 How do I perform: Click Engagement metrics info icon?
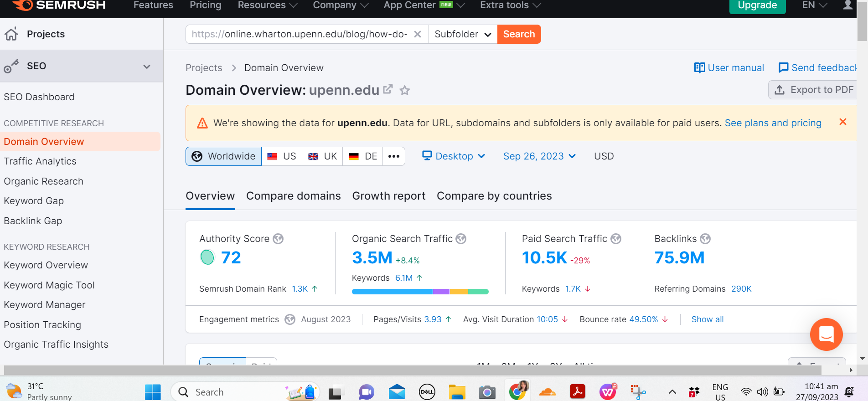coord(290,319)
